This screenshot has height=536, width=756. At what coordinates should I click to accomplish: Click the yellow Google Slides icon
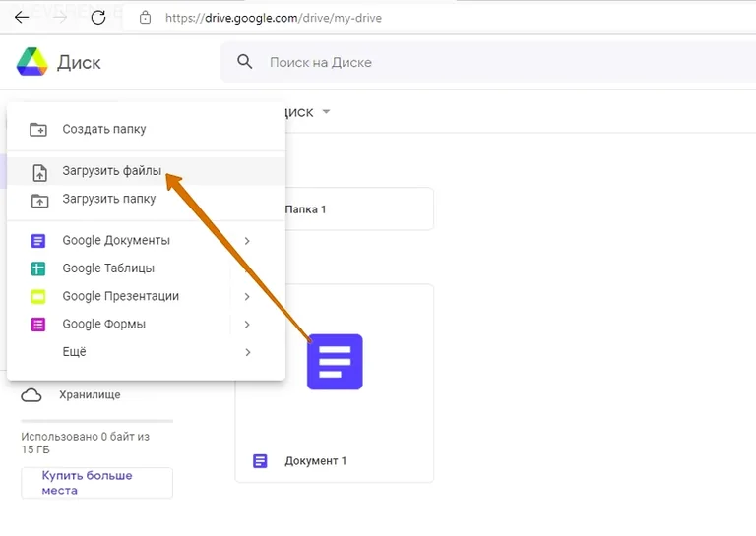coord(38,297)
